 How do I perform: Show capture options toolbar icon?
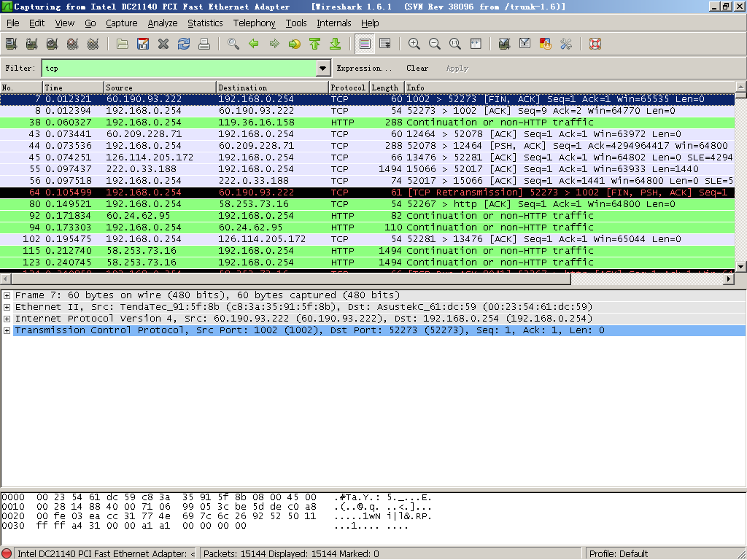[x=32, y=44]
